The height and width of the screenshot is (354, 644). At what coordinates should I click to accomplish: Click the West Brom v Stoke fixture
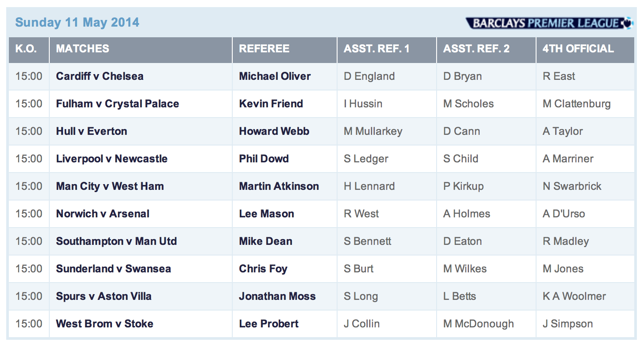point(105,324)
